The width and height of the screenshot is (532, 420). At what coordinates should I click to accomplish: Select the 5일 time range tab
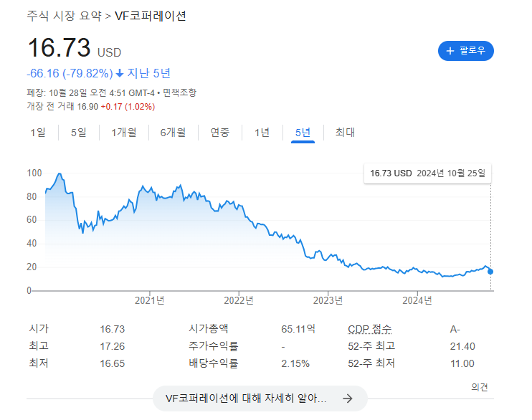click(78, 132)
